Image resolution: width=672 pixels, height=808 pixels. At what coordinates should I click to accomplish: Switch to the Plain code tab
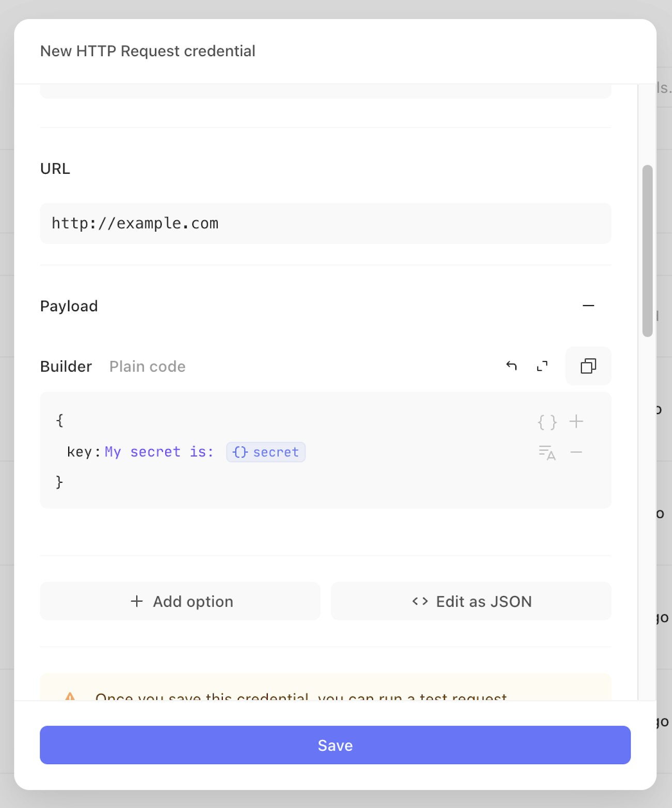coord(147,367)
